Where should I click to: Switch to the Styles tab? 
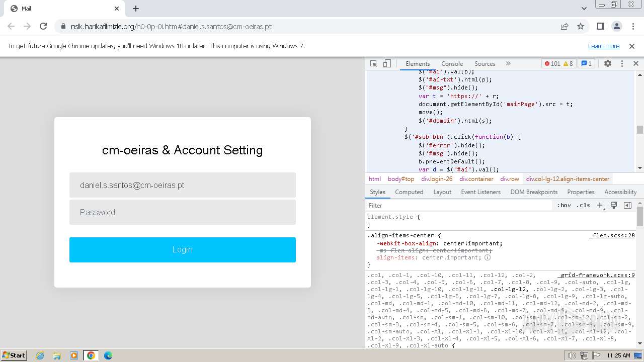377,192
